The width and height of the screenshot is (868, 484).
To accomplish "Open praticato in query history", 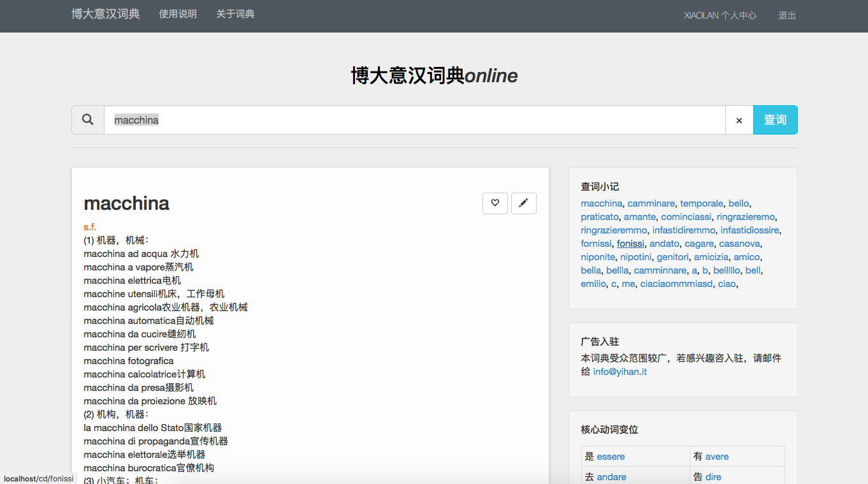I will [600, 217].
